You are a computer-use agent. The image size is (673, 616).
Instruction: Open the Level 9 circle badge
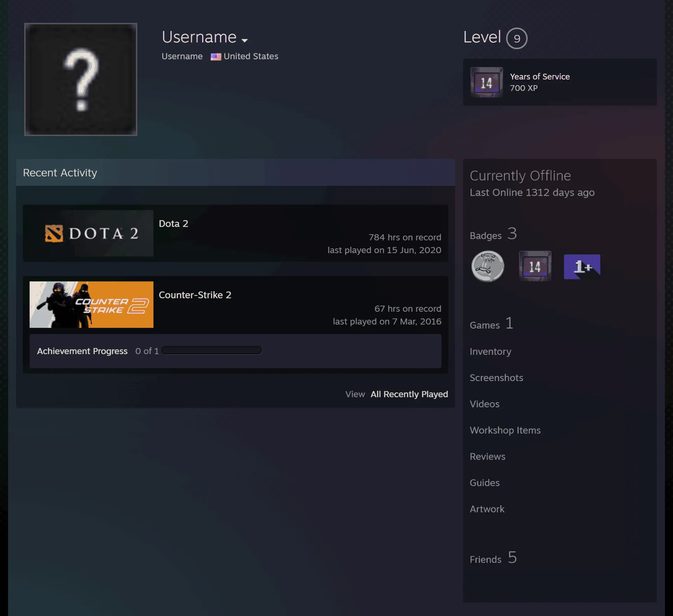point(517,38)
